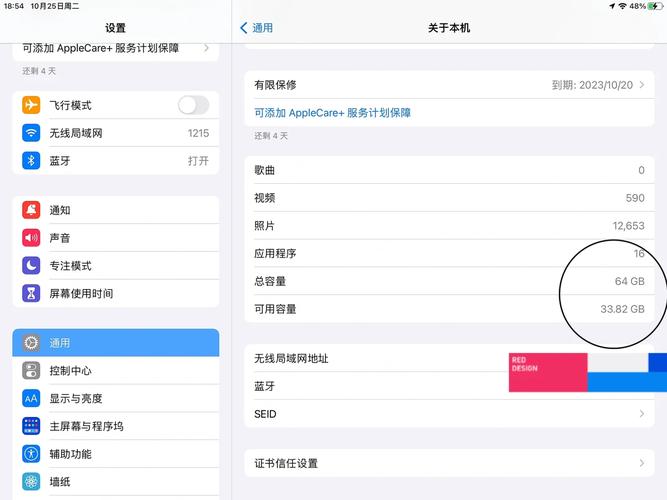This screenshot has width=667, height=500.
Task: Open 专注模式 settings
Action: [116, 266]
